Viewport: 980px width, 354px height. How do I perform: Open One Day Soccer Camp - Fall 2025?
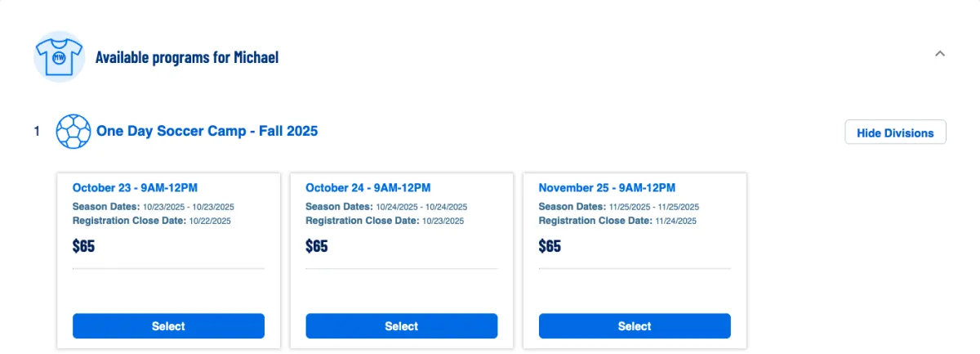coord(207,131)
